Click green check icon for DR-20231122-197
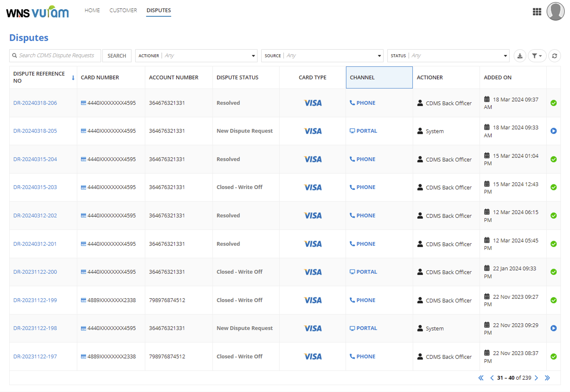Image resolution: width=570 pixels, height=392 pixels. click(x=553, y=356)
